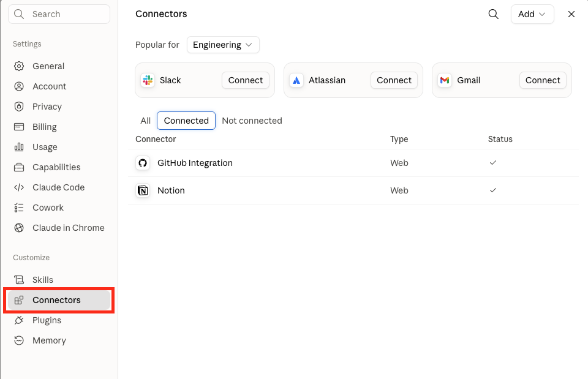Click the Claude Code brackets icon
This screenshot has height=379, width=588.
pos(19,187)
